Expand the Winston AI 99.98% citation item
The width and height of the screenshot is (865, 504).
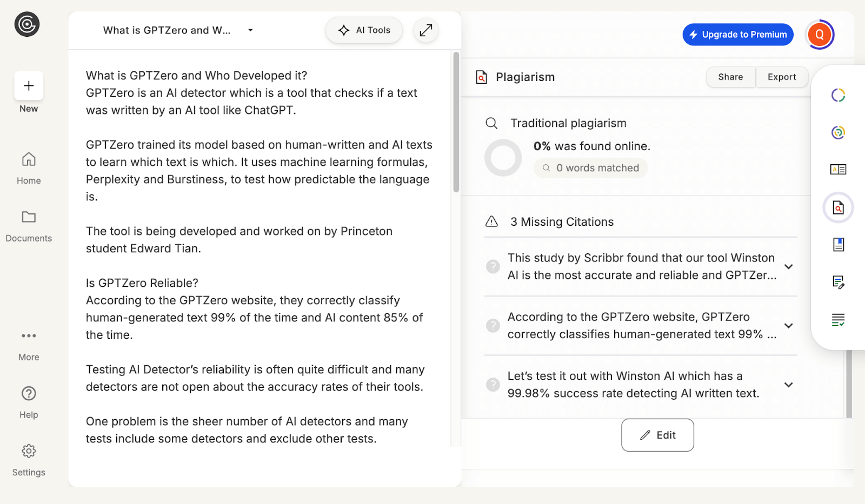[x=789, y=385]
